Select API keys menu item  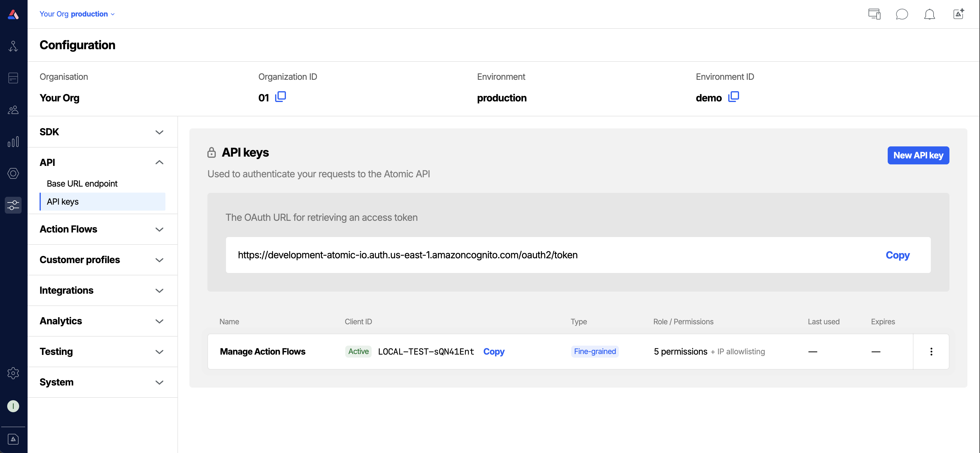(x=102, y=201)
